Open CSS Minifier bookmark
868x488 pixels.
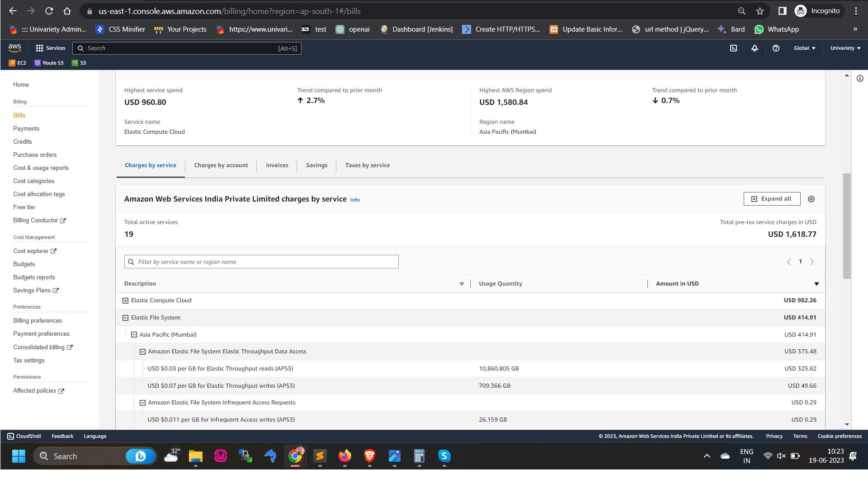[x=120, y=29]
